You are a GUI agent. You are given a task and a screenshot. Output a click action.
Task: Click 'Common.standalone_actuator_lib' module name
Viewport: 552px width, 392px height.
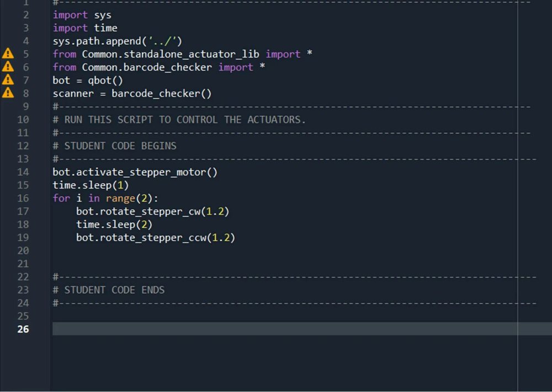point(171,54)
